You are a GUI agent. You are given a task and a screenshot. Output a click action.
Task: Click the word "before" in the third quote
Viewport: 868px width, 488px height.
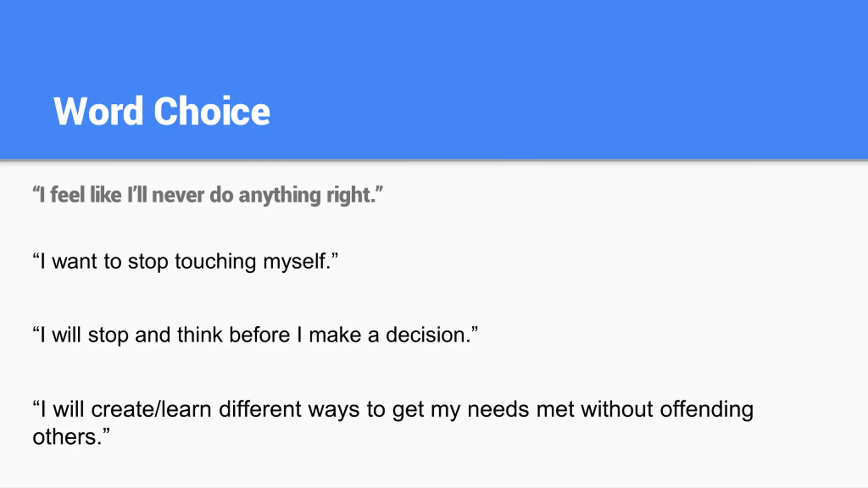pos(259,335)
